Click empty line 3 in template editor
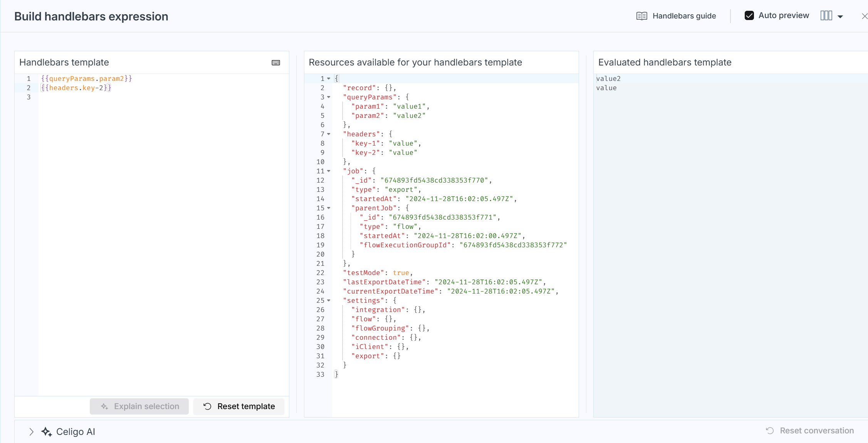This screenshot has height=443, width=868. point(163,97)
